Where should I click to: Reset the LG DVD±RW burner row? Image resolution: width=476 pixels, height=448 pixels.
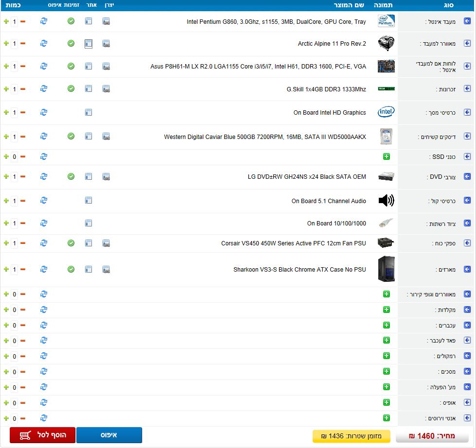point(44,176)
